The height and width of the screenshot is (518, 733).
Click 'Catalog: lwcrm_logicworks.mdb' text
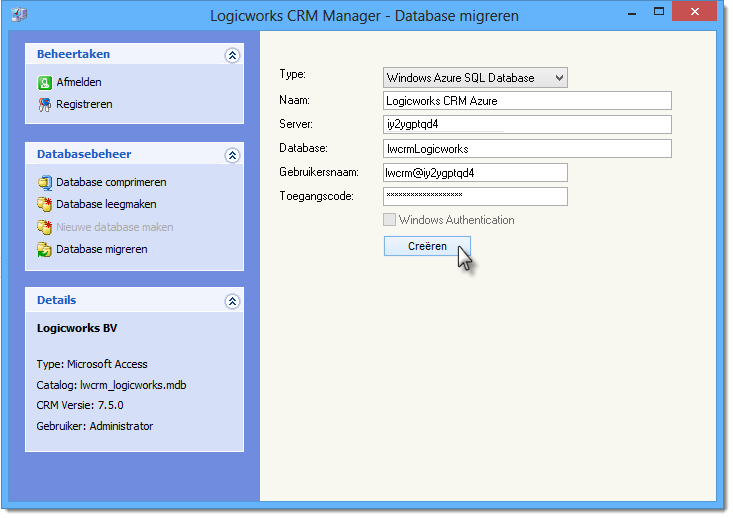111,385
